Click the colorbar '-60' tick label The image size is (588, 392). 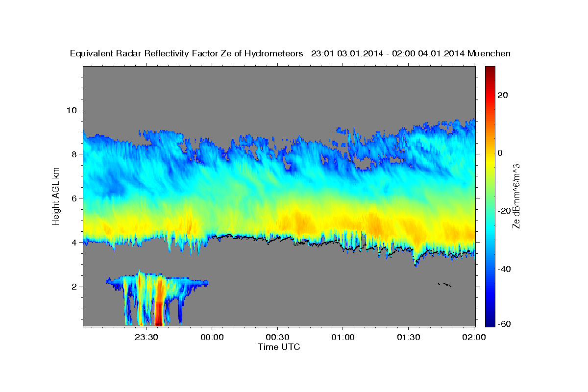click(504, 324)
